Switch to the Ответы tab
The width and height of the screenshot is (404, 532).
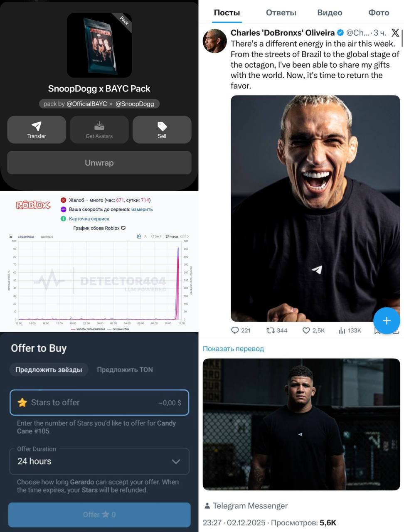click(281, 12)
